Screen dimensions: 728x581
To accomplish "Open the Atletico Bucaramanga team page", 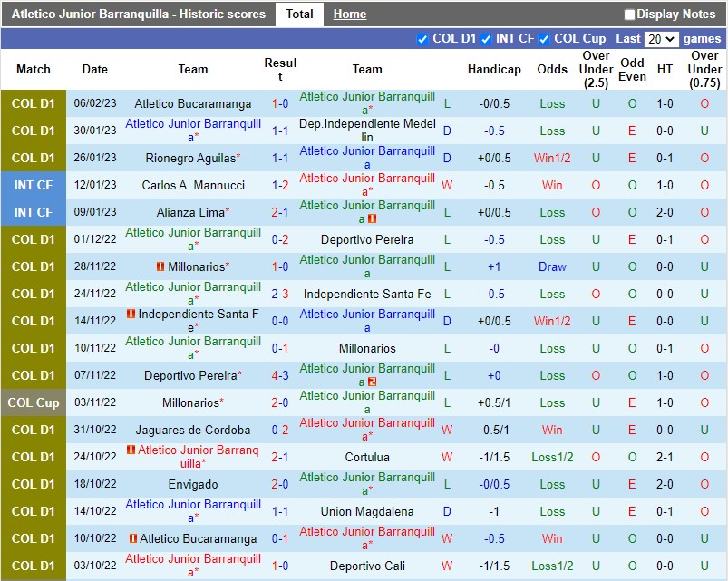I will [x=192, y=103].
